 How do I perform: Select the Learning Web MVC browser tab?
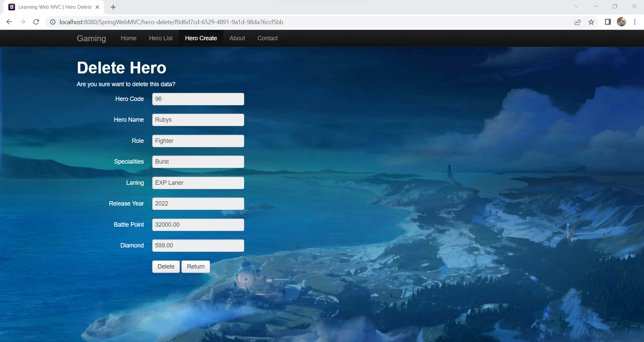[54, 7]
